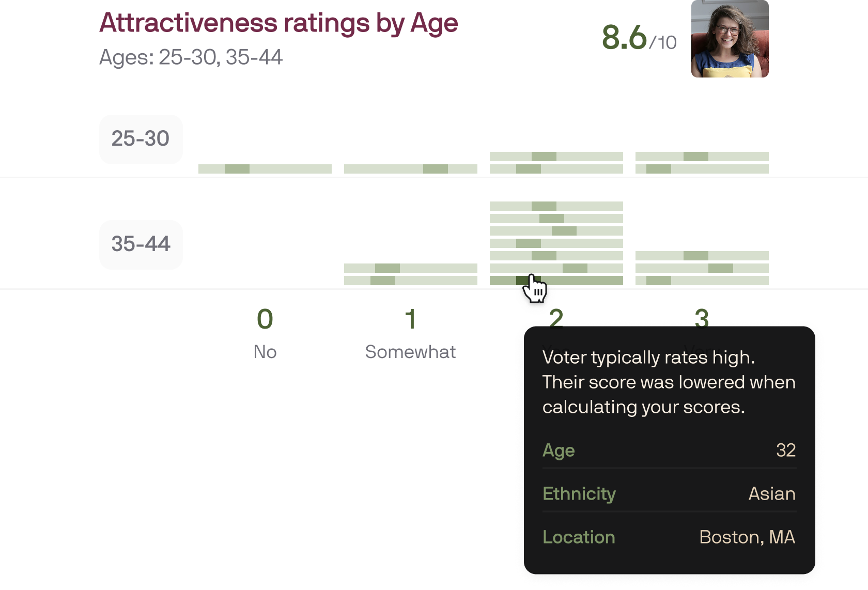Click the rating label 2 on the axis
868x590 pixels.
tap(556, 320)
